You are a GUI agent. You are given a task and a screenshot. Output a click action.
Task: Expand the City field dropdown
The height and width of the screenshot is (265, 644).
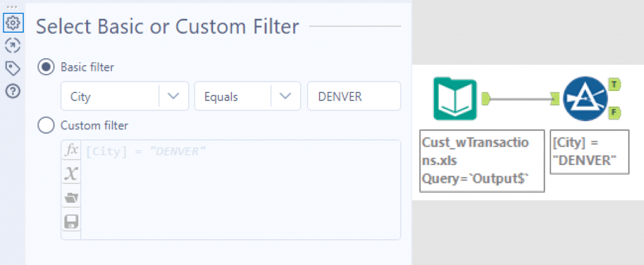174,96
